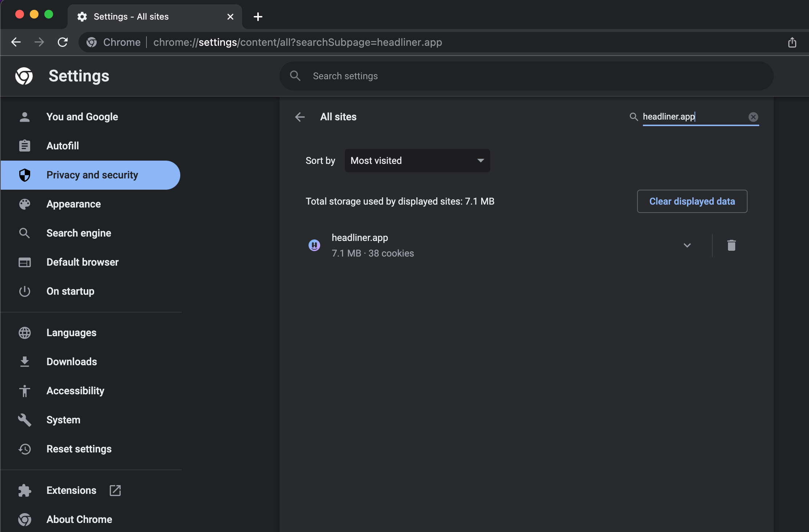809x532 pixels.
Task: Select the Settings - All sites tab
Action: [x=155, y=17]
